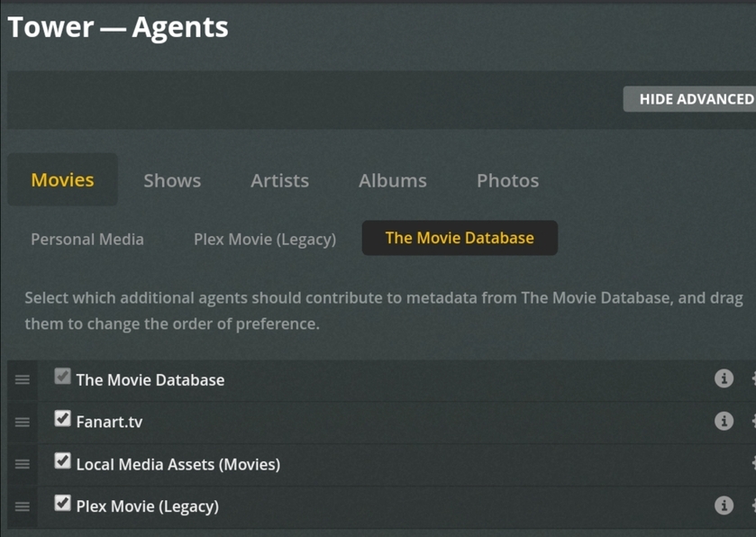
Task: Select the Movies tab
Action: coord(62,180)
